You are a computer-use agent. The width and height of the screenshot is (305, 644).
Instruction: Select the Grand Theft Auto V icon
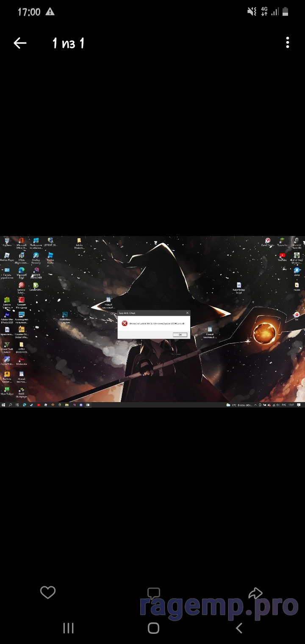[7, 347]
